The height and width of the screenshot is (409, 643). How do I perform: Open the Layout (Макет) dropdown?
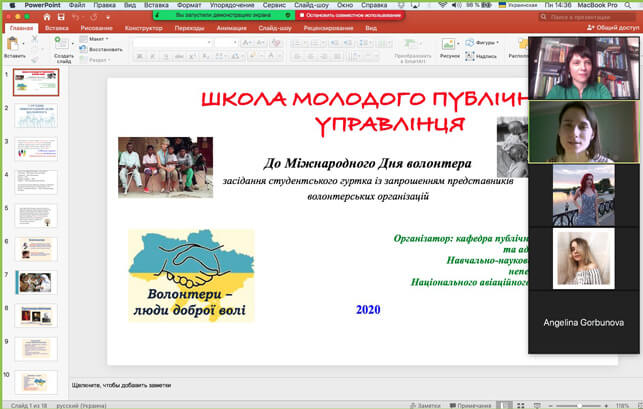98,39
